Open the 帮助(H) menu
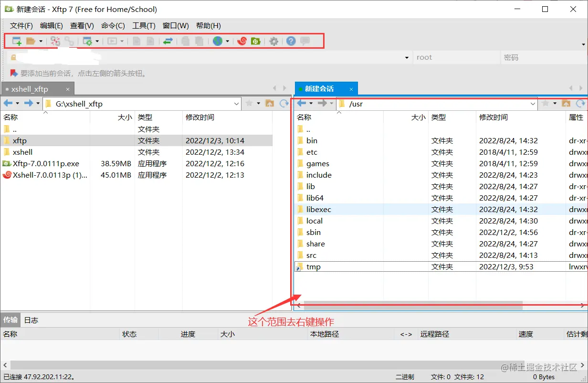588x383 pixels. (x=209, y=26)
